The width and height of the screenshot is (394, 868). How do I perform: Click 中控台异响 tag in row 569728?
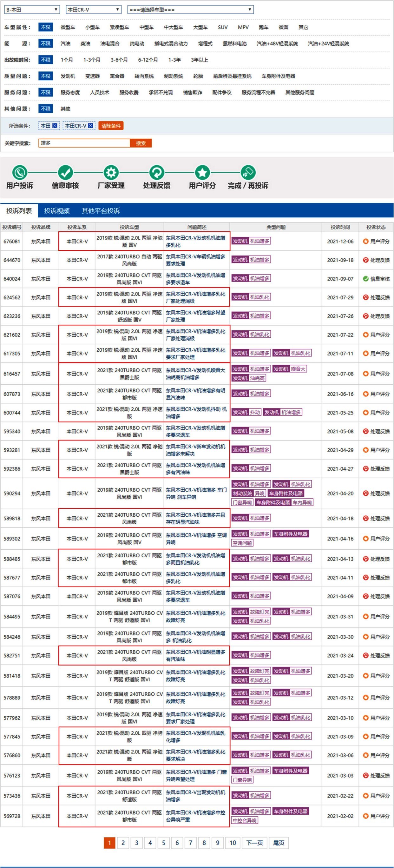click(x=245, y=820)
